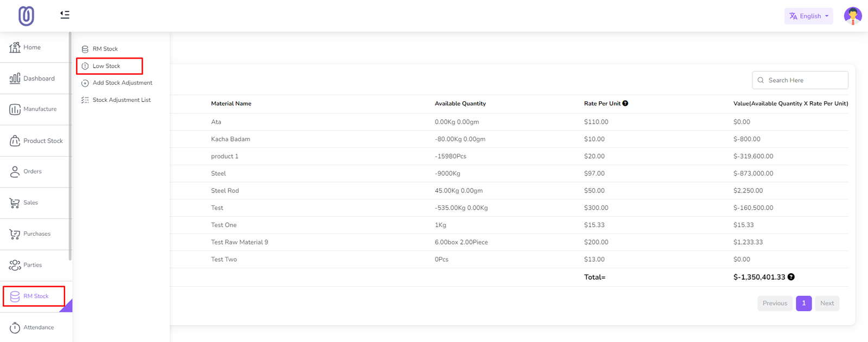Click the user profile avatar
The image size is (868, 342).
852,16
